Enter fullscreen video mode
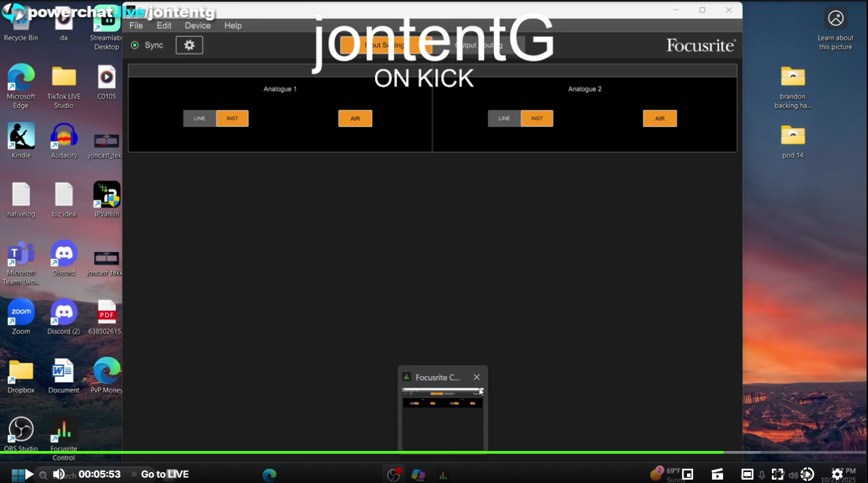 (777, 474)
